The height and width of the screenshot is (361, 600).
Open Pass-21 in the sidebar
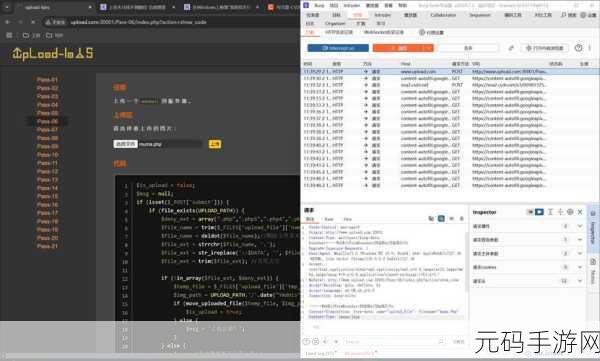coord(47,246)
